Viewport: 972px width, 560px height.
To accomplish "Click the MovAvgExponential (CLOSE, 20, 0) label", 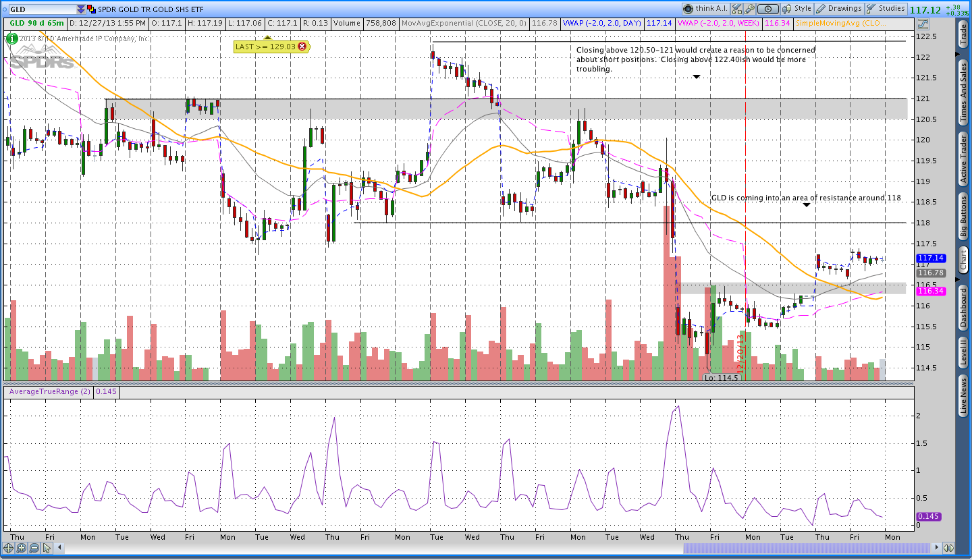I will (x=464, y=23).
